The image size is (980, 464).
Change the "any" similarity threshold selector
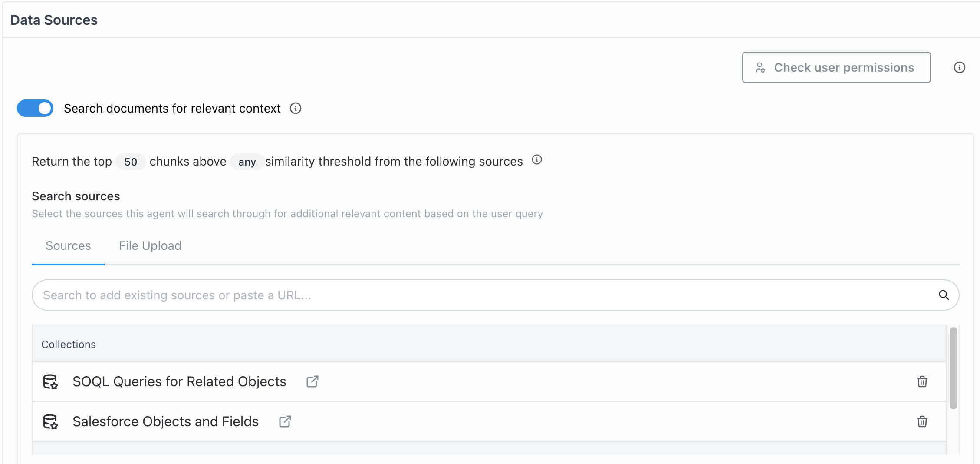(x=247, y=162)
